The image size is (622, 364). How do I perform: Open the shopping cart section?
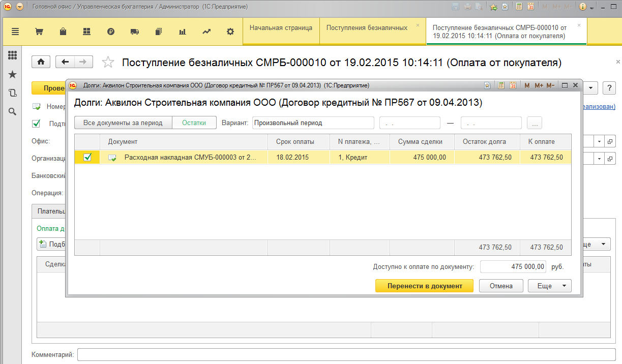tap(39, 32)
